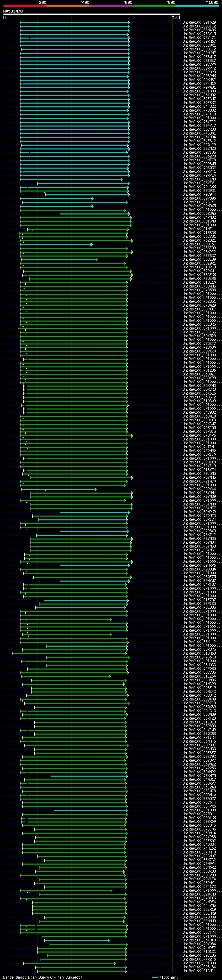Select the UniRef100_C6SWX1 label
Screen dimensions: 222x980
click(x=199, y=45)
